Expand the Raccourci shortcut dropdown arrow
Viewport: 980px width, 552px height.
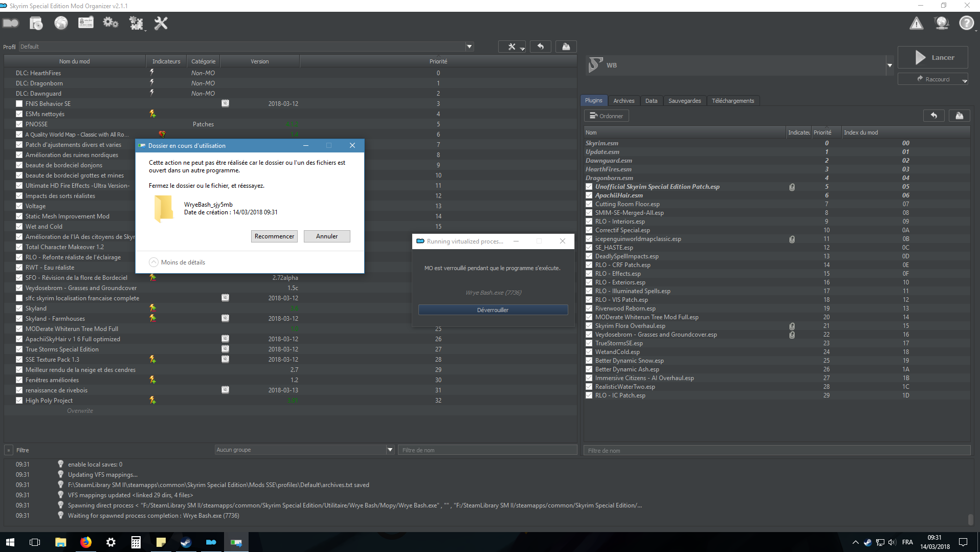(965, 81)
